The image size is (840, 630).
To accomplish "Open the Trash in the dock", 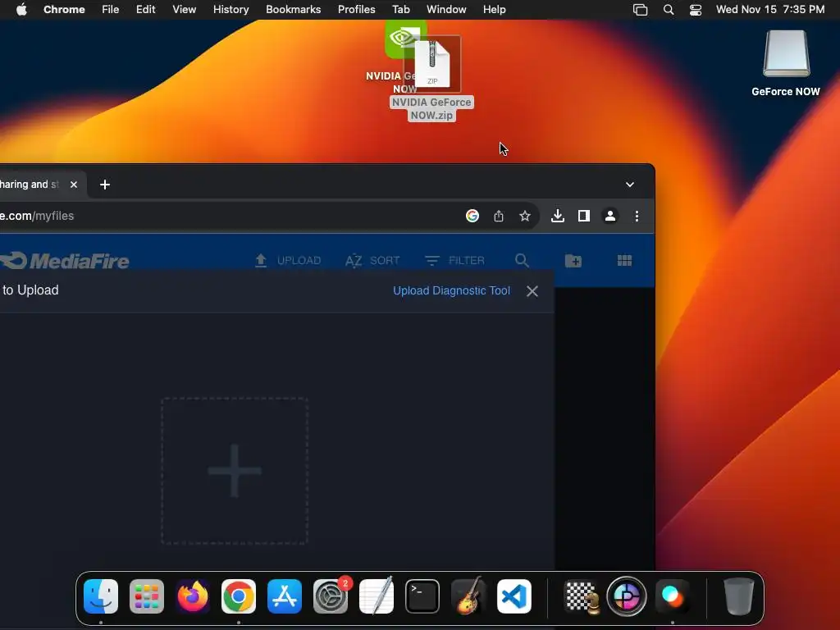I will tap(739, 596).
